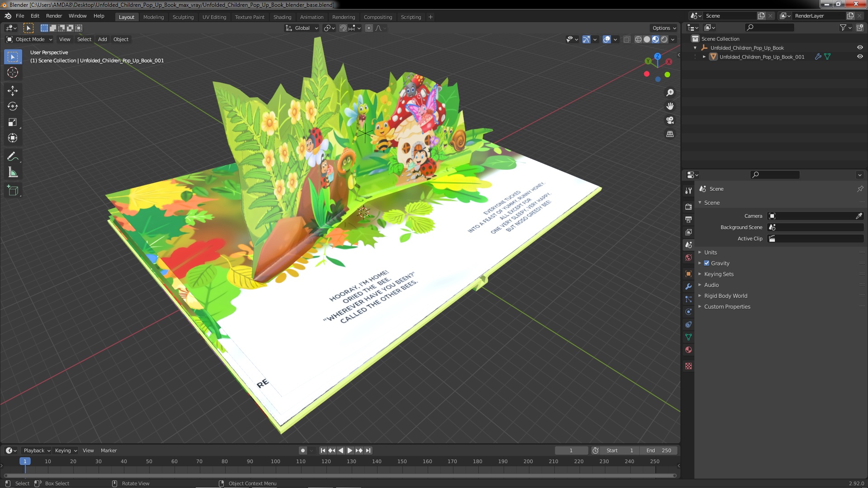Open the Physics properties tab

[689, 312]
